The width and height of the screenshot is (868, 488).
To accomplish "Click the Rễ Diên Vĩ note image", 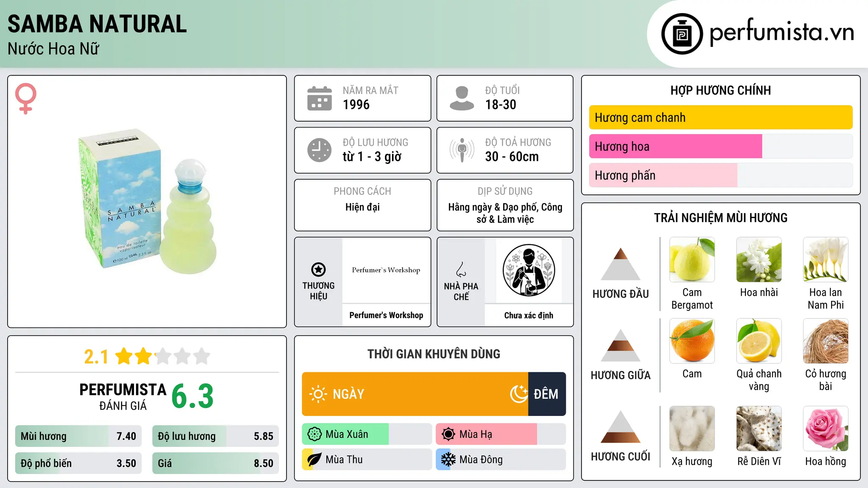I will (759, 429).
